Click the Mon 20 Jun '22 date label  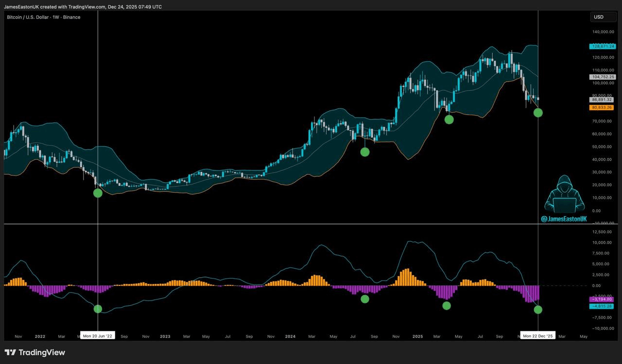coord(98,336)
